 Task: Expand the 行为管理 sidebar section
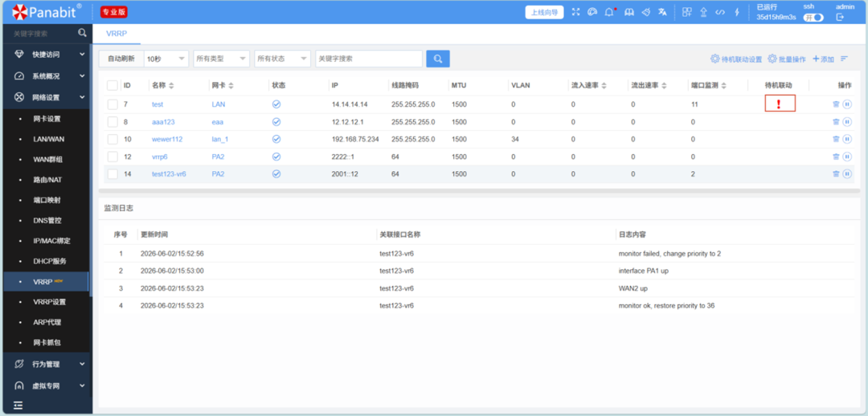[47, 364]
